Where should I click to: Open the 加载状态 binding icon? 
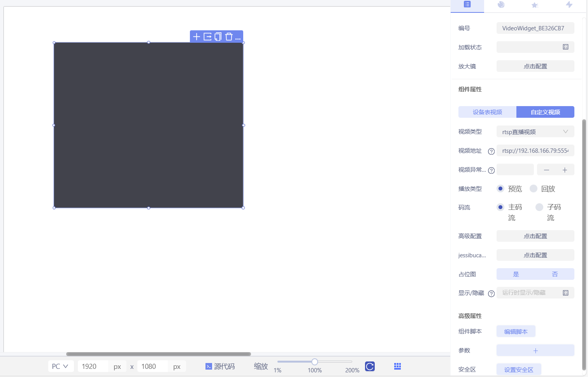565,47
